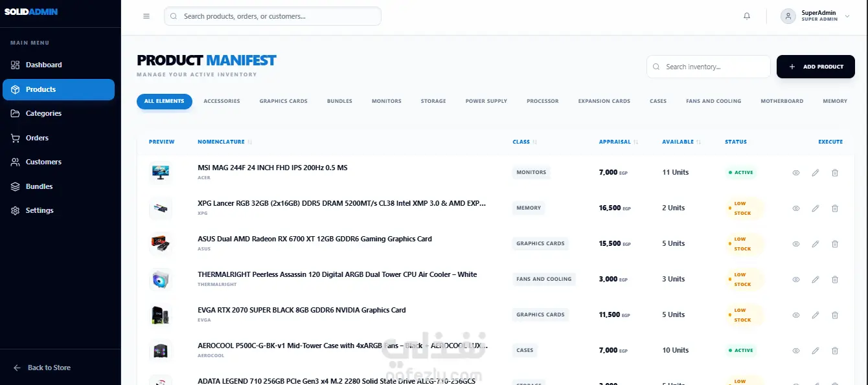Edit the XPG Lancer RGB memory pencil icon
This screenshot has height=385, width=868.
[816, 208]
